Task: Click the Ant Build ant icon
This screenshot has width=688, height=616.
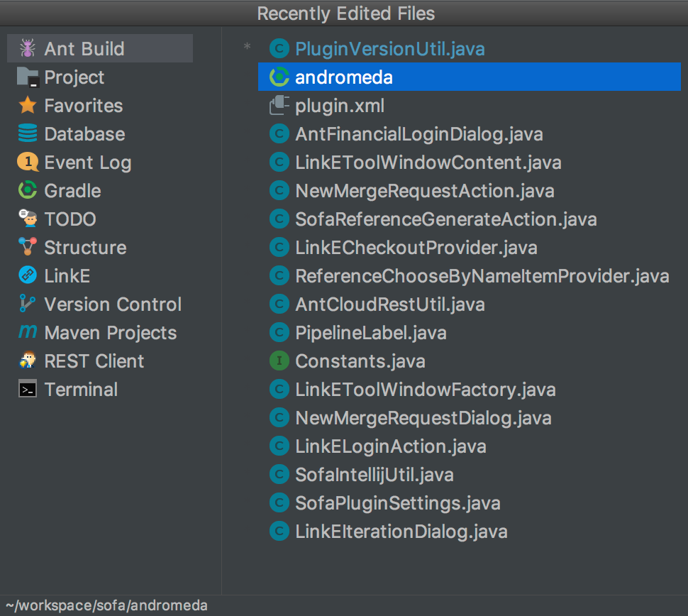Action: pyautogui.click(x=28, y=48)
